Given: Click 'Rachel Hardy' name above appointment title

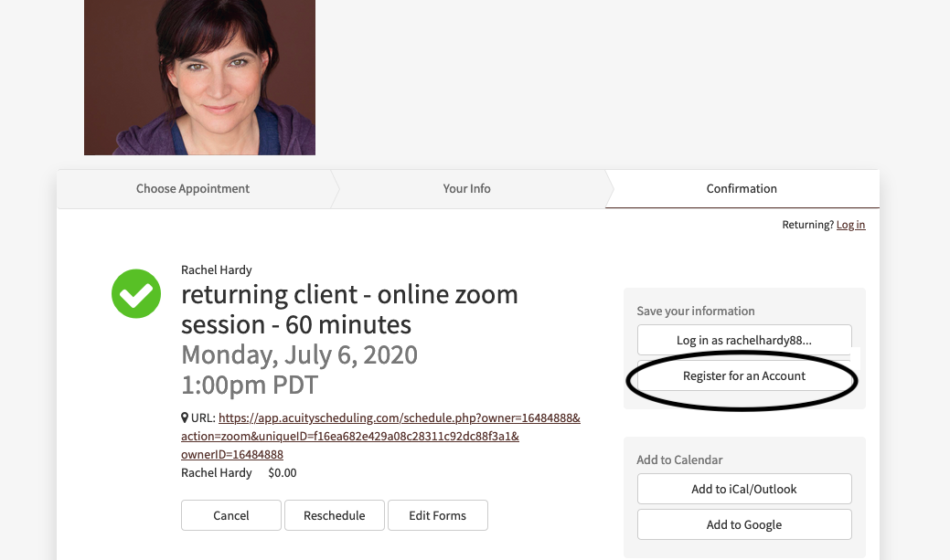Looking at the screenshot, I should point(217,270).
